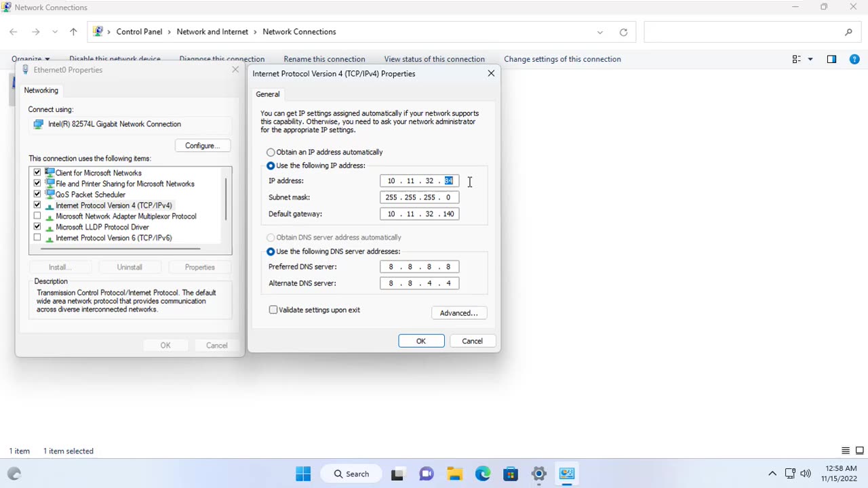Image resolution: width=868 pixels, height=488 pixels.
Task: Open the recent locations dropdown arrow
Action: click(x=55, y=32)
